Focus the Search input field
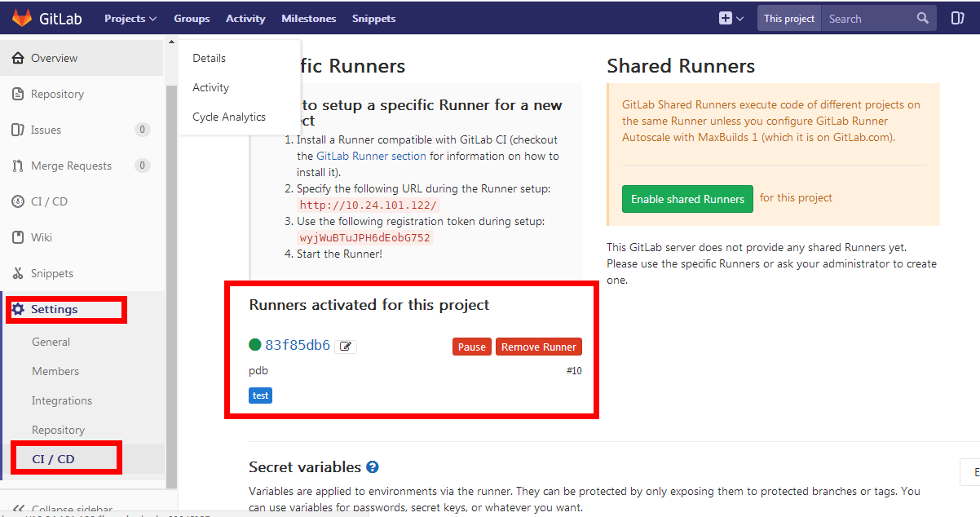Image resolution: width=980 pixels, height=517 pixels. tap(871, 18)
